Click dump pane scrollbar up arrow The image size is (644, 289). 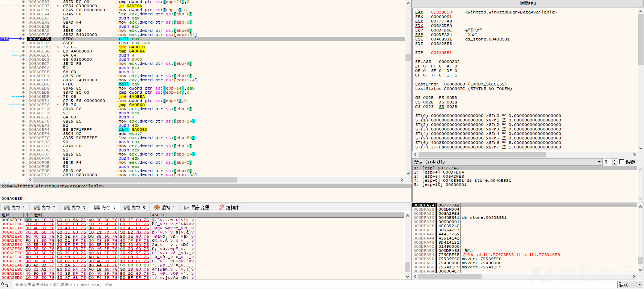click(408, 216)
